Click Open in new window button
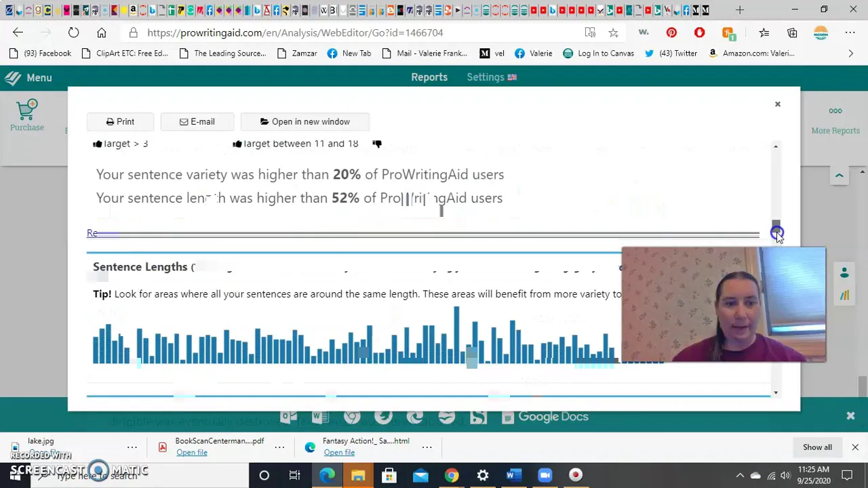 [305, 121]
